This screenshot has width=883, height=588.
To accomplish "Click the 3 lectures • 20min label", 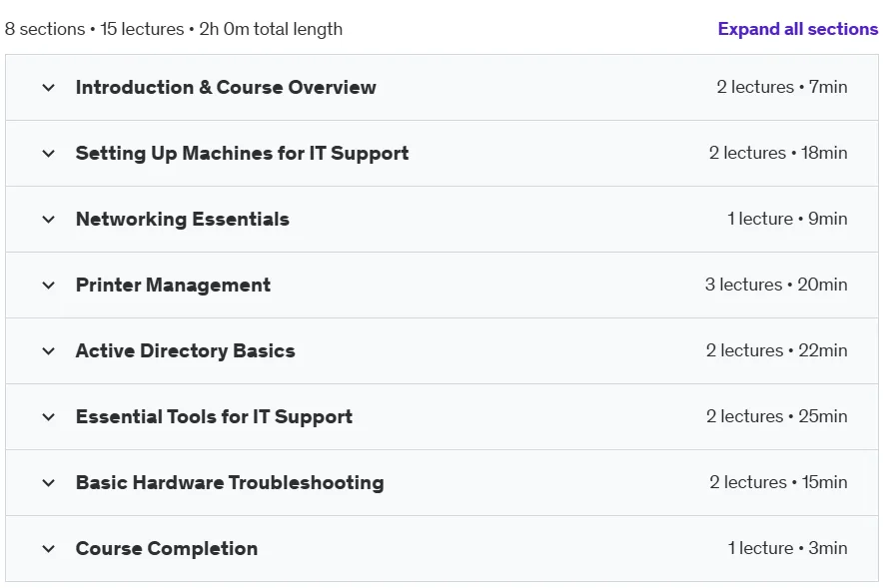I will tap(776, 285).
